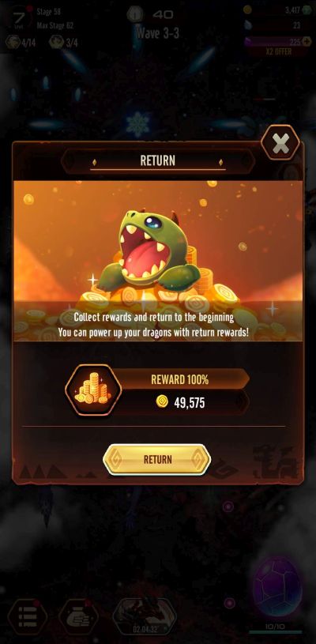Tap the level 7 player badge

click(18, 18)
